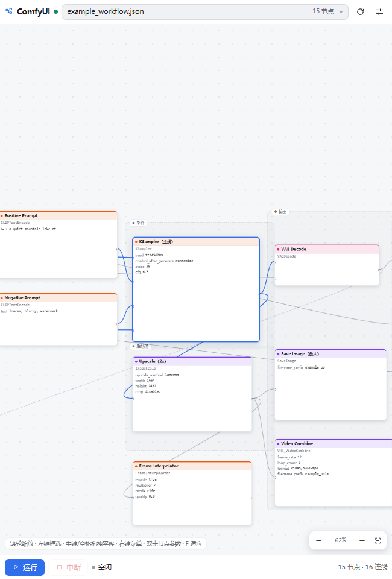This screenshot has height=579, width=392.
Task: Click the Upscale (2x) node title
Action: pos(153,361)
